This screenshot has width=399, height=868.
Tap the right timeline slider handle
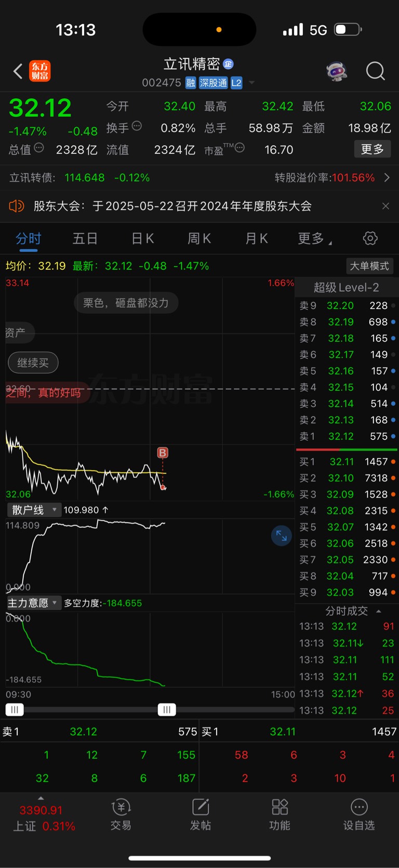167,709
